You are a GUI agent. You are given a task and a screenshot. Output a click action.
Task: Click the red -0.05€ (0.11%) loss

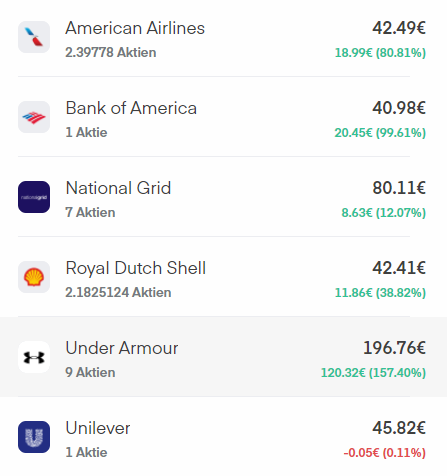point(385,453)
